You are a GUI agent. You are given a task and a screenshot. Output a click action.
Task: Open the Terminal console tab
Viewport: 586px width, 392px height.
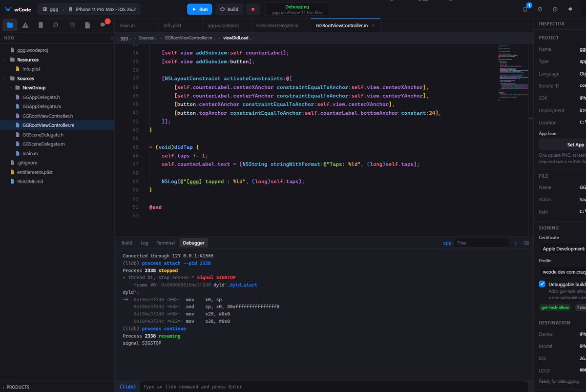tap(166, 243)
